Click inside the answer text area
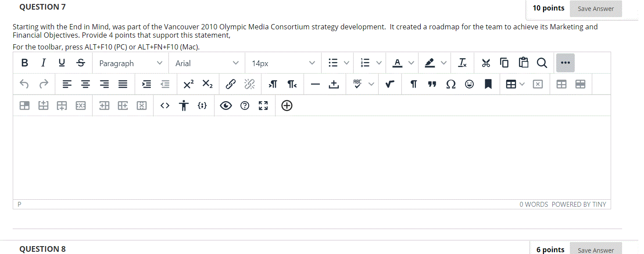Viewport: 644px width, 254px height. (x=311, y=158)
